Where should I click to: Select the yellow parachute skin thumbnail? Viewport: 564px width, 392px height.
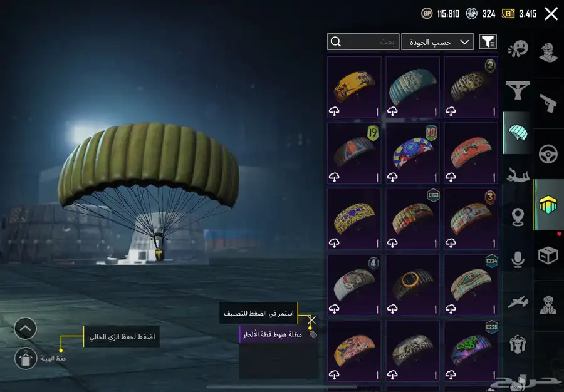(354, 87)
